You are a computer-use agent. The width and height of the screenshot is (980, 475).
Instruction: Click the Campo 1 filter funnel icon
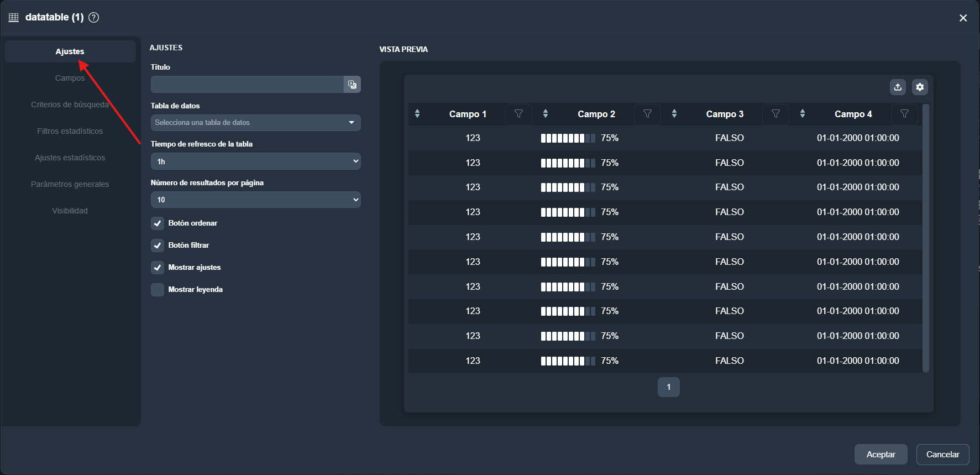pyautogui.click(x=518, y=114)
